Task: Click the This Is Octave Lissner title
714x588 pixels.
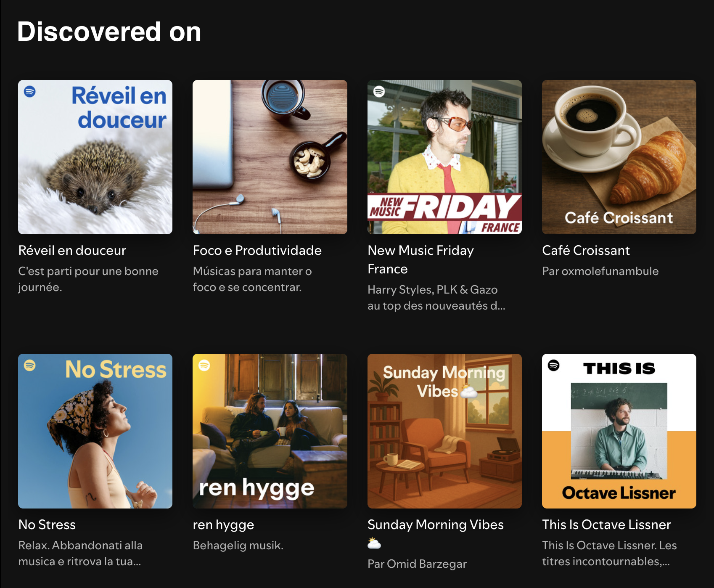Action: (606, 524)
